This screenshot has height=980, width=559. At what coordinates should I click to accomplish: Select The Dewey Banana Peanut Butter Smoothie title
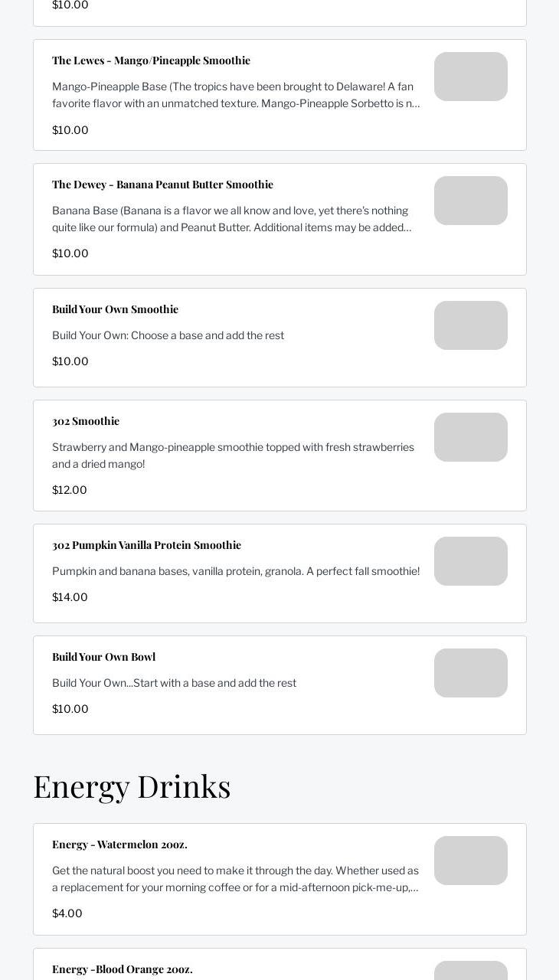point(162,185)
